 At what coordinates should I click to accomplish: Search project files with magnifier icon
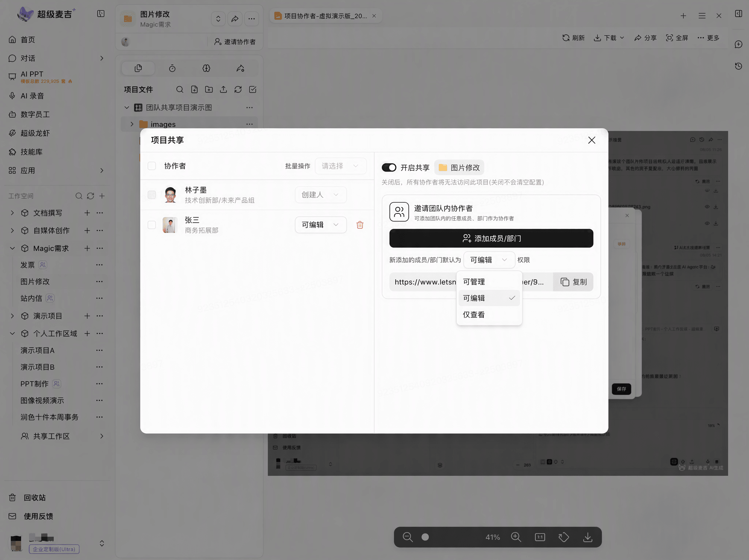180,89
